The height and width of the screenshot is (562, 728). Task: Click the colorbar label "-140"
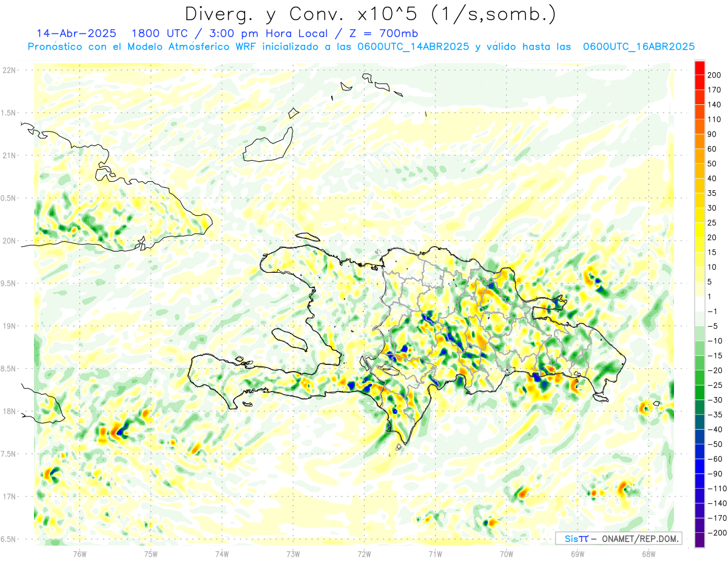point(716,503)
